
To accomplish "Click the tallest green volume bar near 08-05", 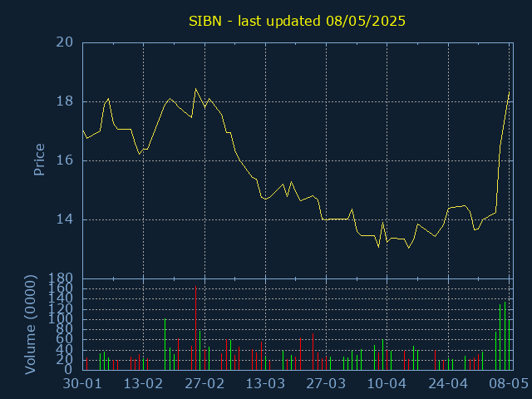I will point(505,336).
